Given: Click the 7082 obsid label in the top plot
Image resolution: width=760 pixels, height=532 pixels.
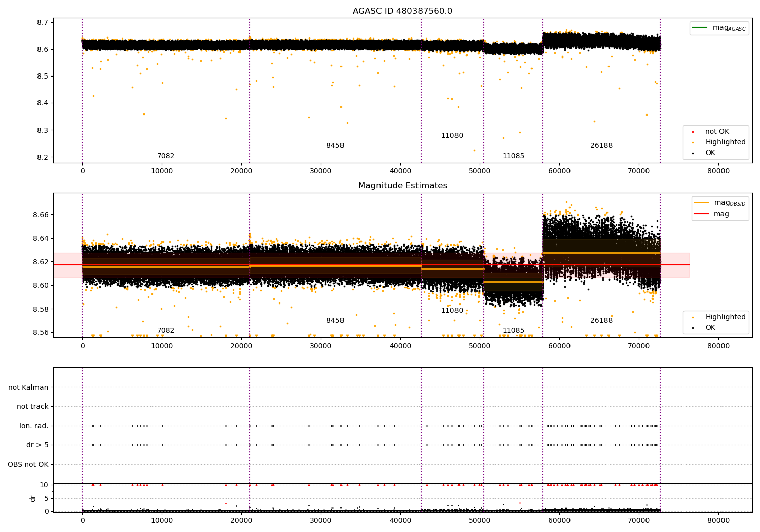Looking at the screenshot, I should [166, 156].
